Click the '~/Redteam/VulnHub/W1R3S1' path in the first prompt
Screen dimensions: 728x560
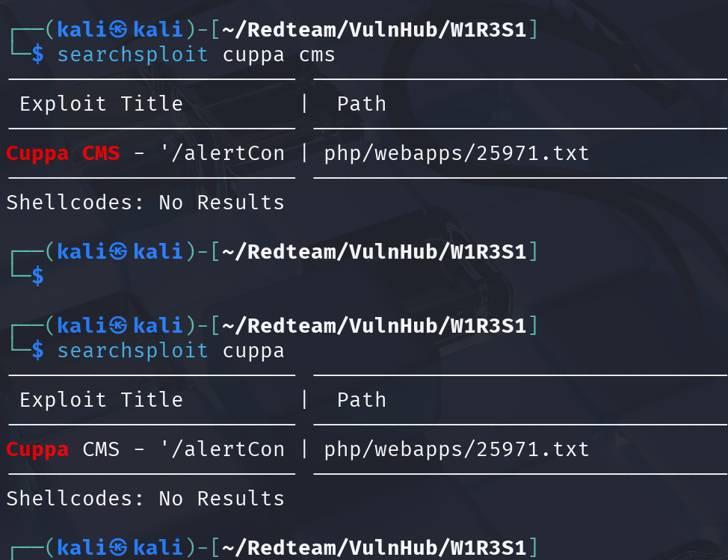pos(374,30)
